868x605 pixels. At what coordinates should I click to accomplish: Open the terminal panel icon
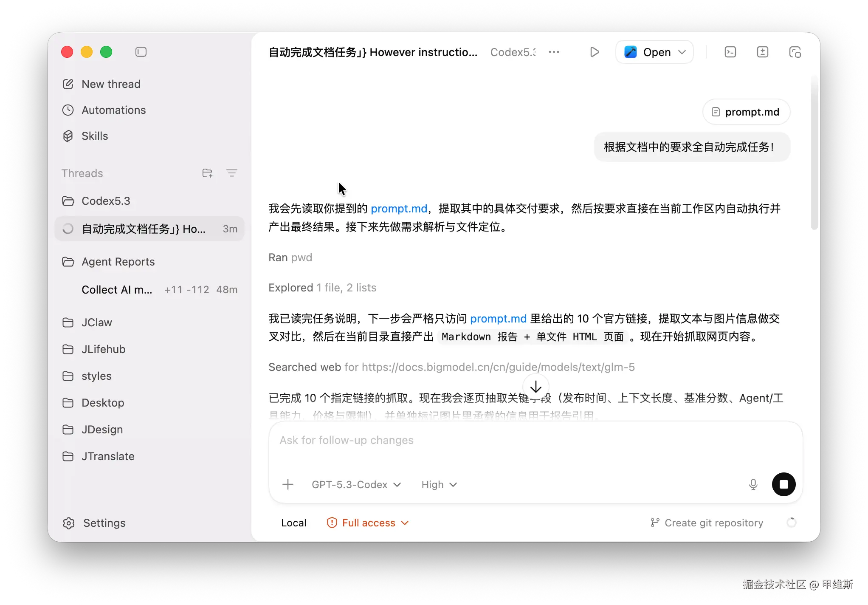(730, 52)
